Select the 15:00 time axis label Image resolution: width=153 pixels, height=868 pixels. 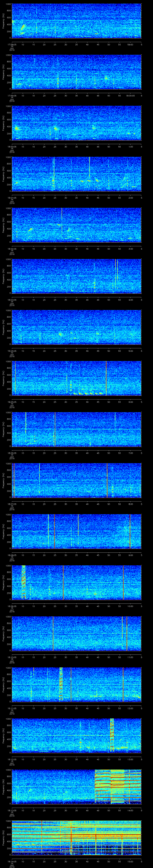click(130, 861)
